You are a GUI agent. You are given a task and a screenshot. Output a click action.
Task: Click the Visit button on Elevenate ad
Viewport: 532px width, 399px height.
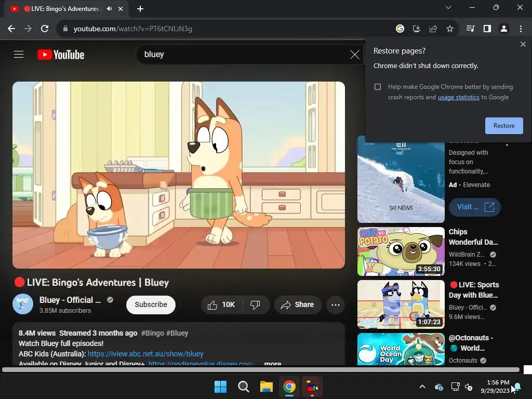pos(474,207)
